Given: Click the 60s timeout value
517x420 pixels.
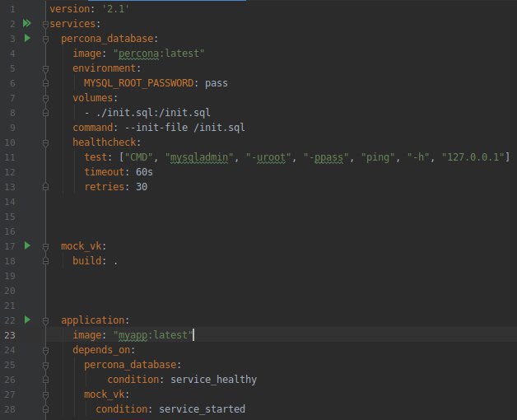Looking at the screenshot, I should click(144, 172).
